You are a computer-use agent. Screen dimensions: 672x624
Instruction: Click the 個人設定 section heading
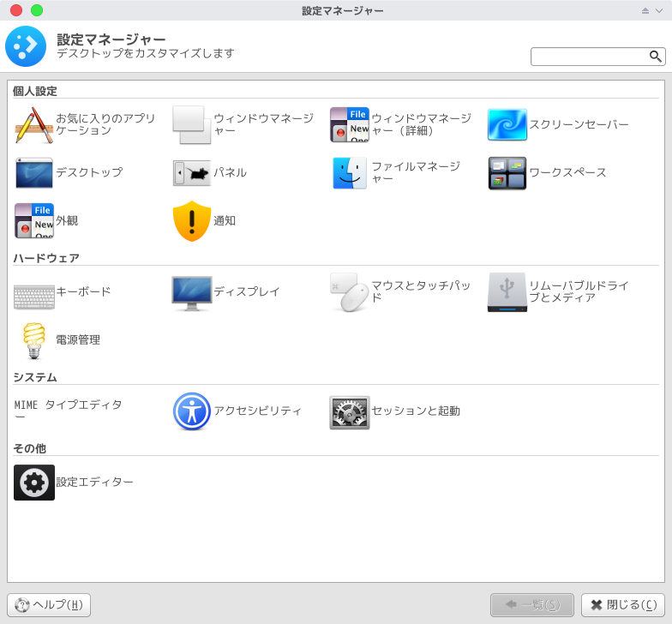pos(34,91)
